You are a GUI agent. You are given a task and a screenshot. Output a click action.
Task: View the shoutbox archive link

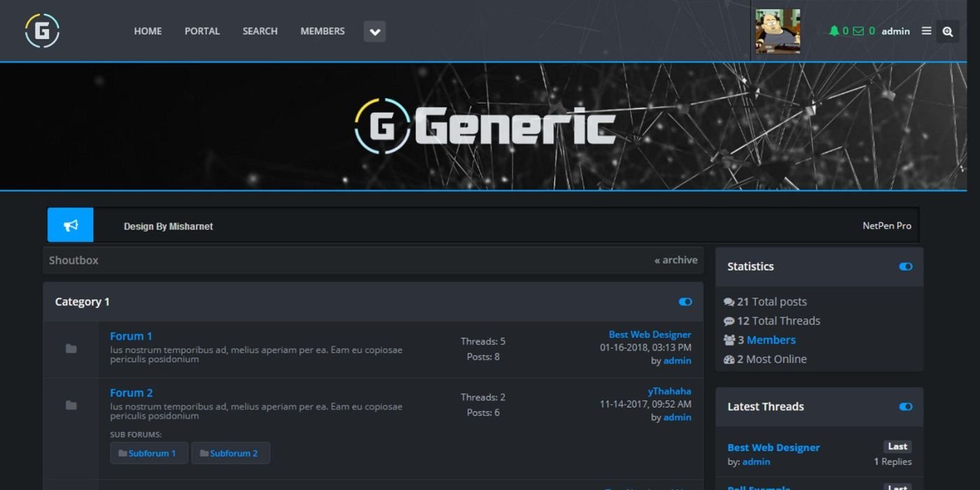tap(675, 260)
